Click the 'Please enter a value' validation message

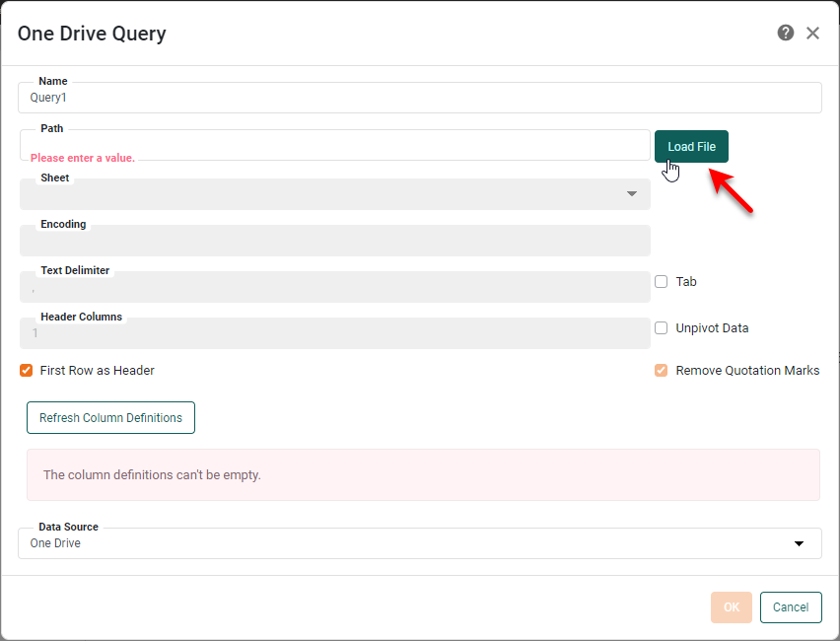pos(83,158)
